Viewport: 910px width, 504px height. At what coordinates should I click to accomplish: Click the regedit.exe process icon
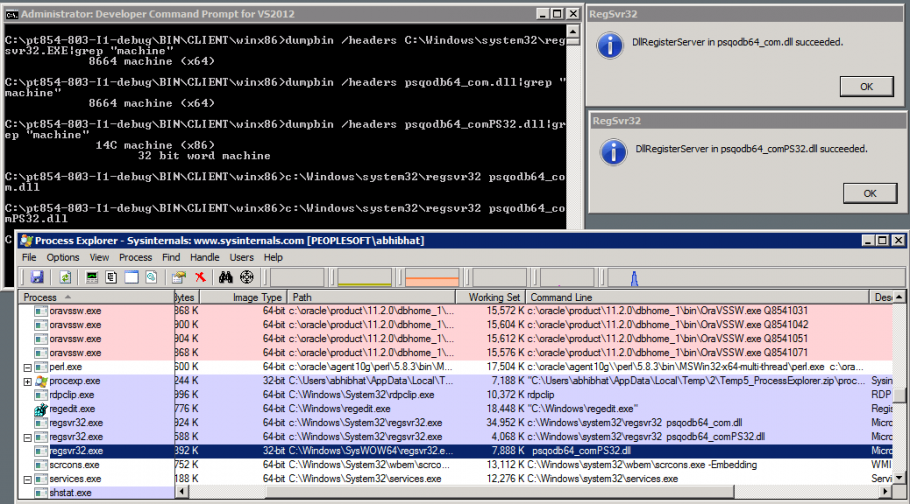click(41, 409)
